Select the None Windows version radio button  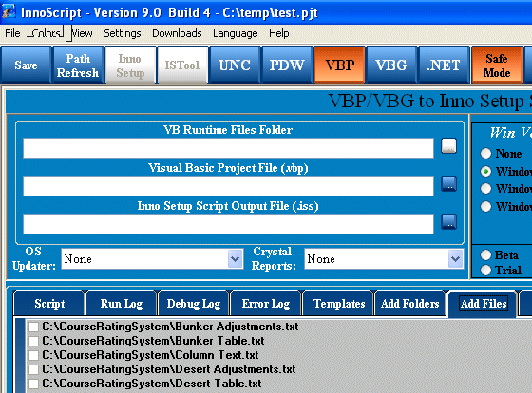(x=485, y=153)
